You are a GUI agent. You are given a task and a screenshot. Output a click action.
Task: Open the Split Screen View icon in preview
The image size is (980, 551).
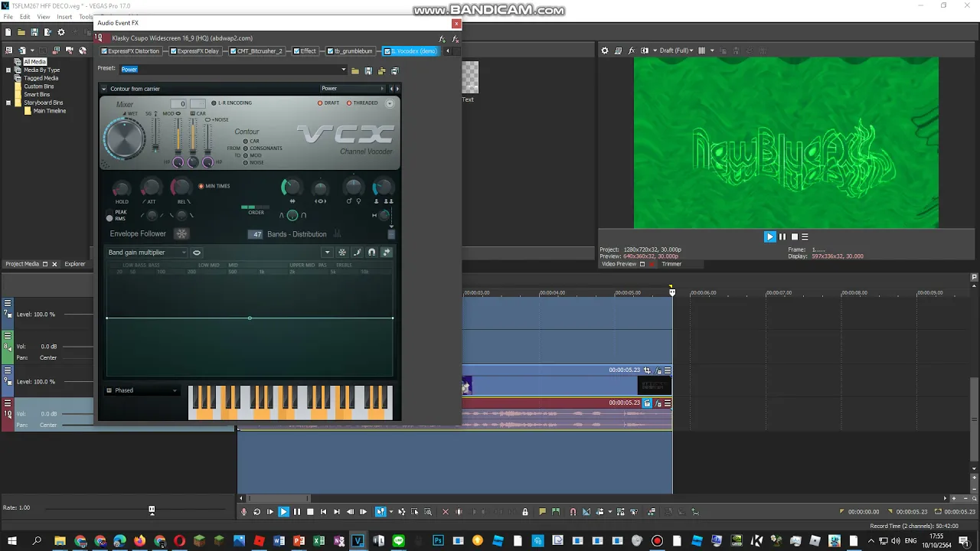[x=645, y=51]
